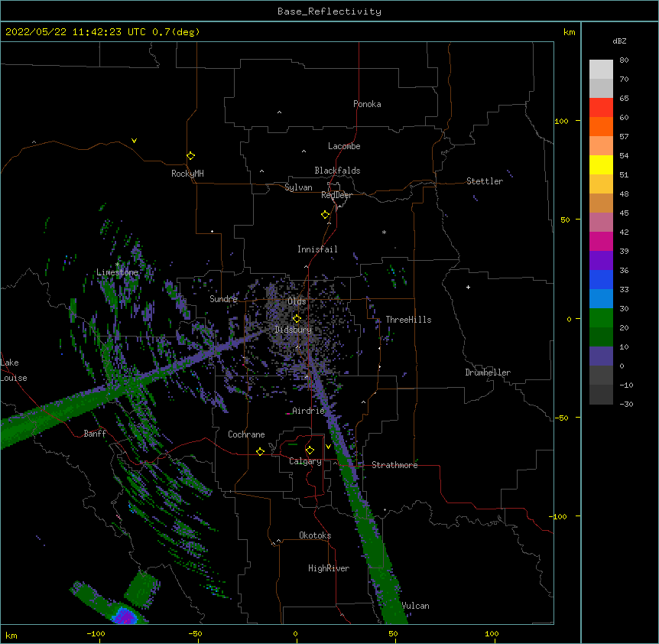Click the tan 48 dBZ legend swatch
This screenshot has width=659, height=644.
coord(601,203)
